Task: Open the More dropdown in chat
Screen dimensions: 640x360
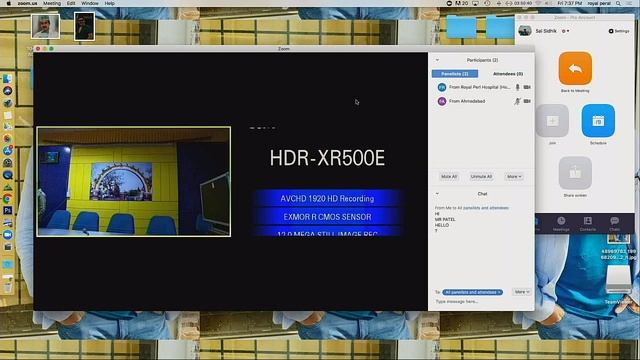Action: pyautogui.click(x=522, y=292)
